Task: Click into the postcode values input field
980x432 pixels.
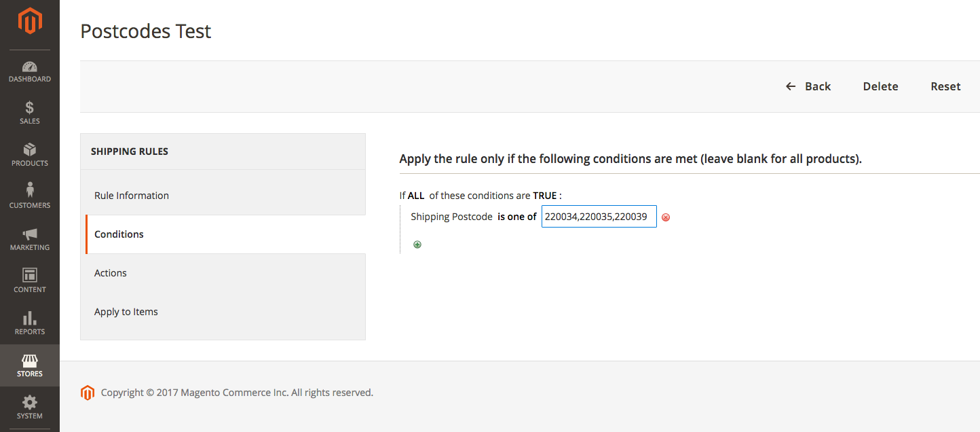Action: [599, 217]
